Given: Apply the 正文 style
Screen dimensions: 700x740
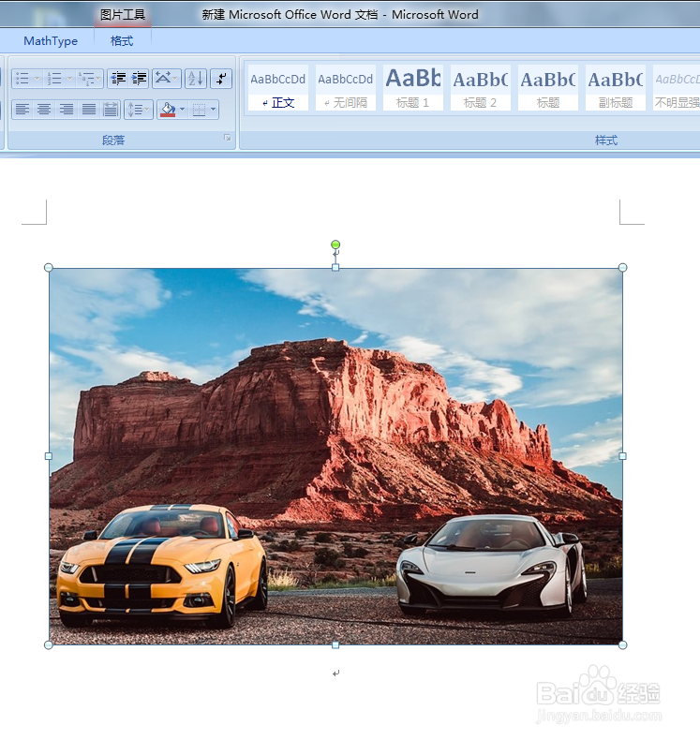Looking at the screenshot, I should pos(278,88).
